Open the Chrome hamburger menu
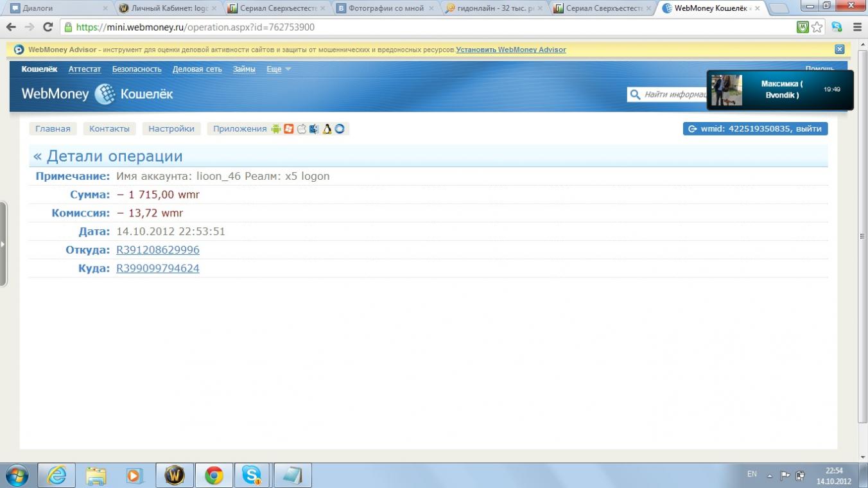The height and width of the screenshot is (488, 868). (857, 27)
